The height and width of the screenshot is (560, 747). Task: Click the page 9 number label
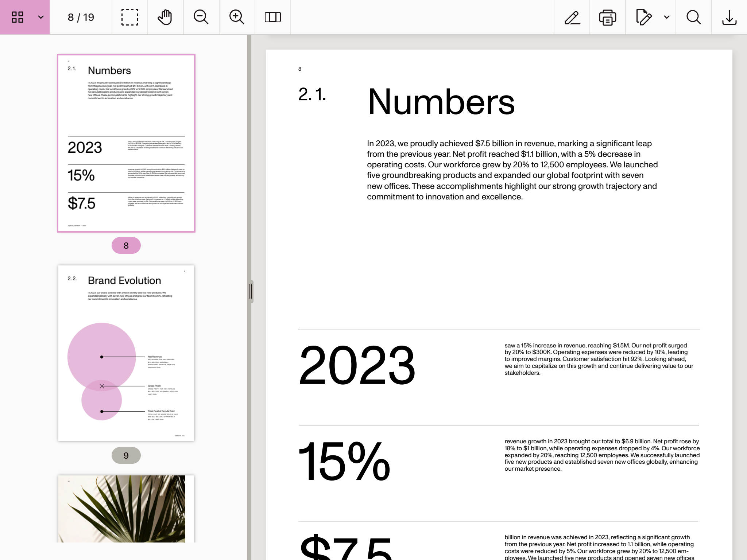point(126,455)
